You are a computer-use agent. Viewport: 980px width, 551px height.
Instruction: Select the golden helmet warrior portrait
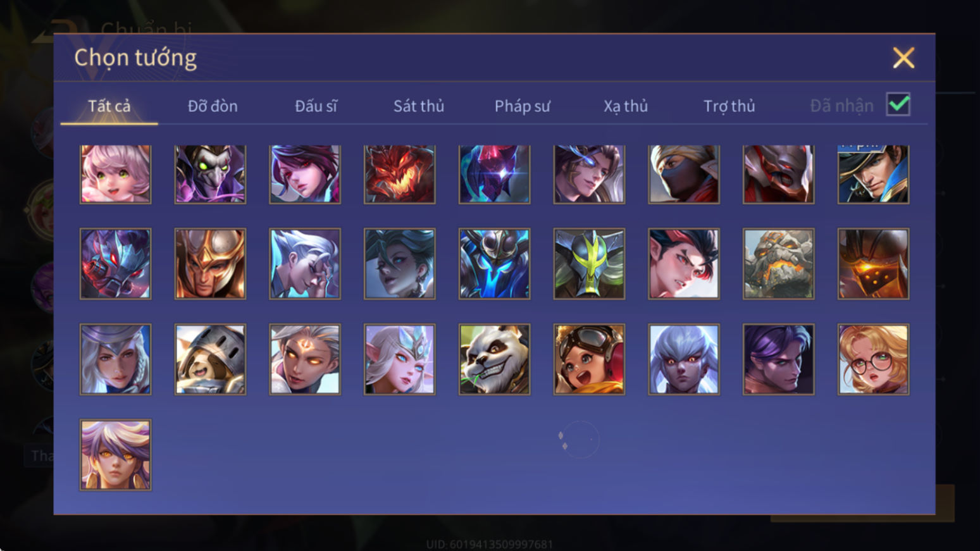[210, 264]
